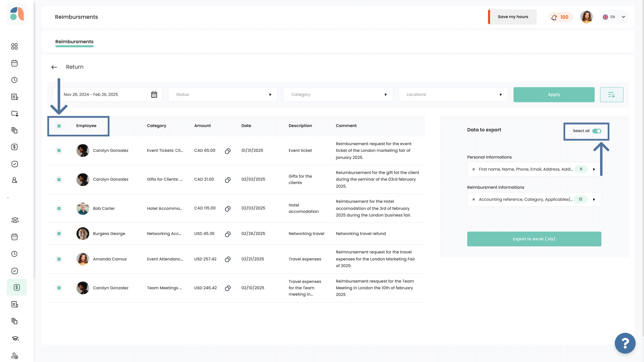Select the highlighted dollar reimbursements sidebar icon

click(x=17, y=287)
